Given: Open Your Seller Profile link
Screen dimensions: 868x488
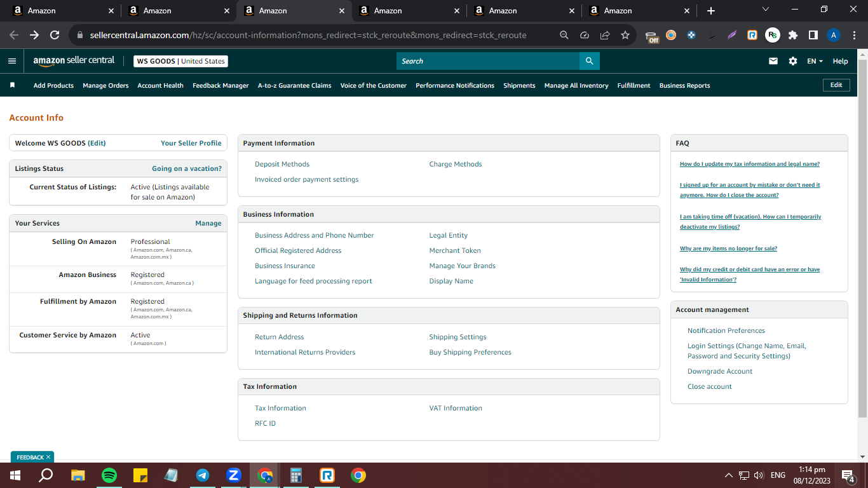Looking at the screenshot, I should pos(191,143).
